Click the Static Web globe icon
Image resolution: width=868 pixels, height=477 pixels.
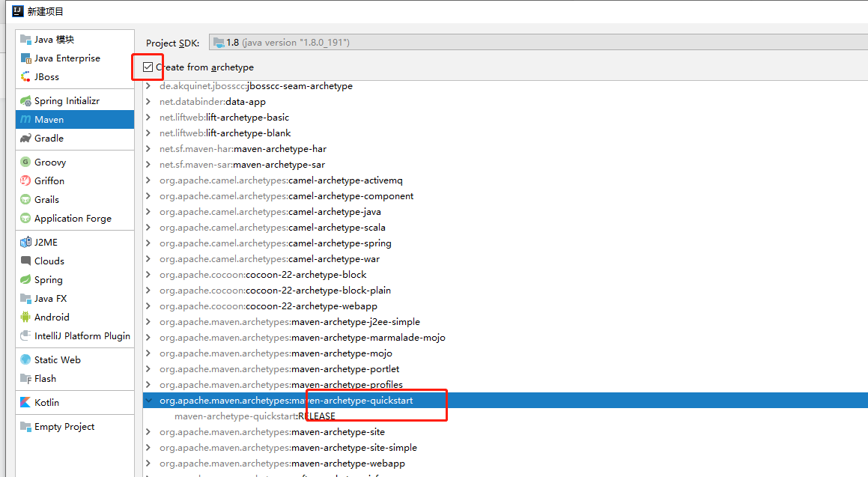pos(25,359)
